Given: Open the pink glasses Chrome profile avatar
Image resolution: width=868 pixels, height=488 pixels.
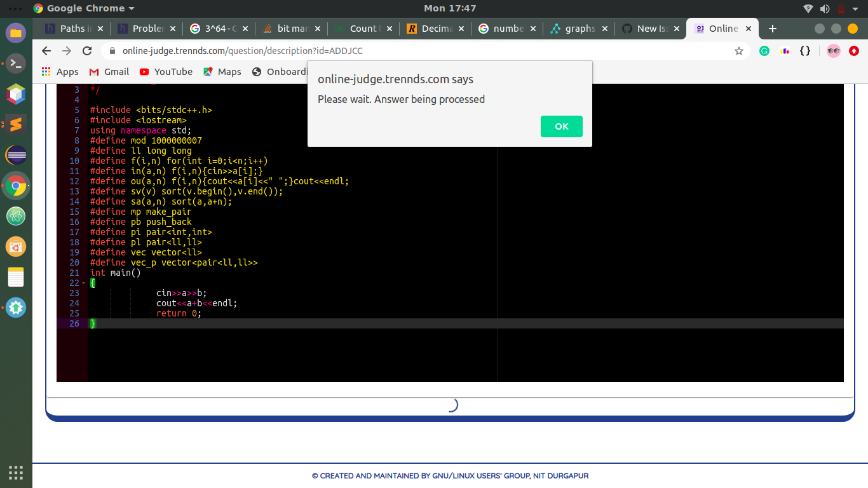Looking at the screenshot, I should [834, 50].
